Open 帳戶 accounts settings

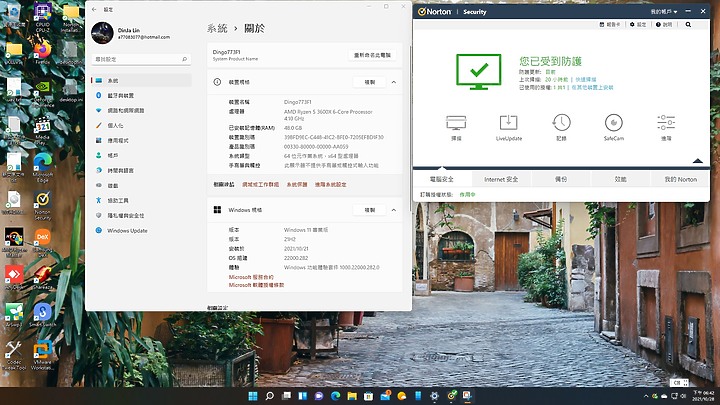point(141,155)
